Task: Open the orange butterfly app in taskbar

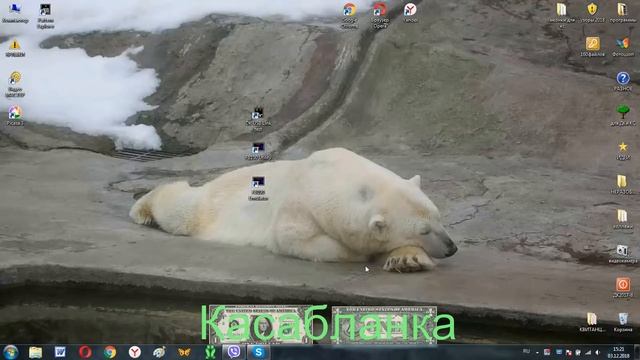Action: point(184,352)
